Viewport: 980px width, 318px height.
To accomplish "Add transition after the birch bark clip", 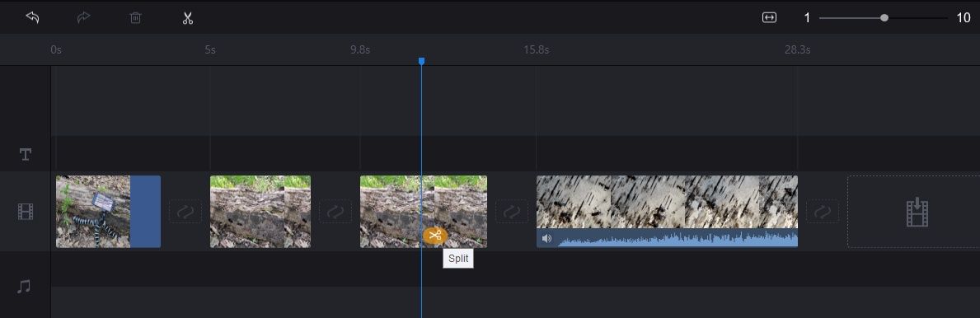I will click(x=823, y=211).
